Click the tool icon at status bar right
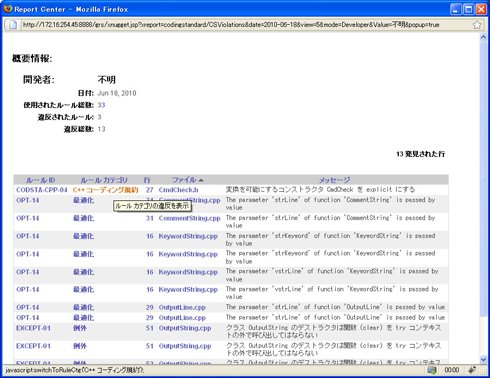This screenshot has height=378, width=490. (472, 370)
